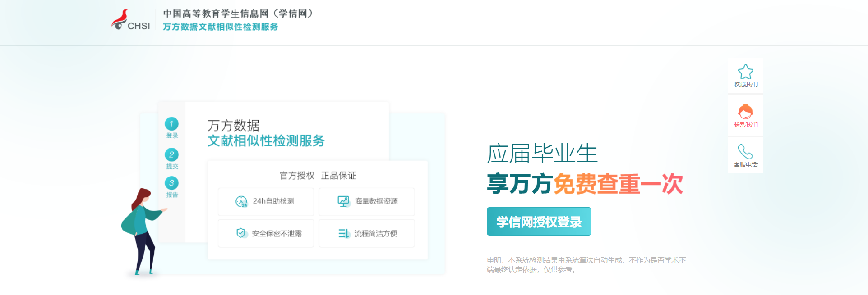
Task: Open the customer service agent icon
Action: (745, 112)
